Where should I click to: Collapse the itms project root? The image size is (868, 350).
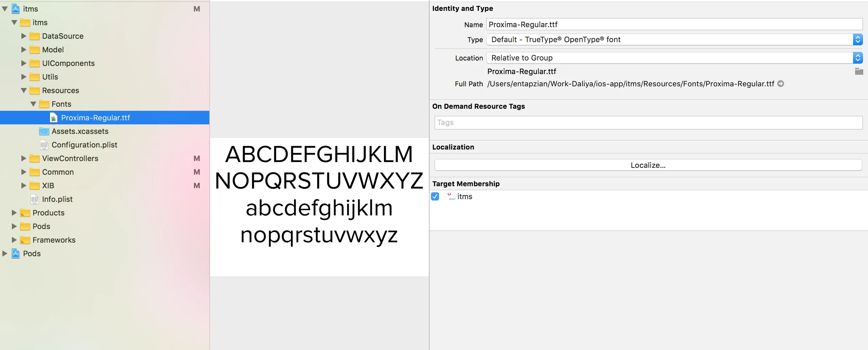tap(5, 9)
